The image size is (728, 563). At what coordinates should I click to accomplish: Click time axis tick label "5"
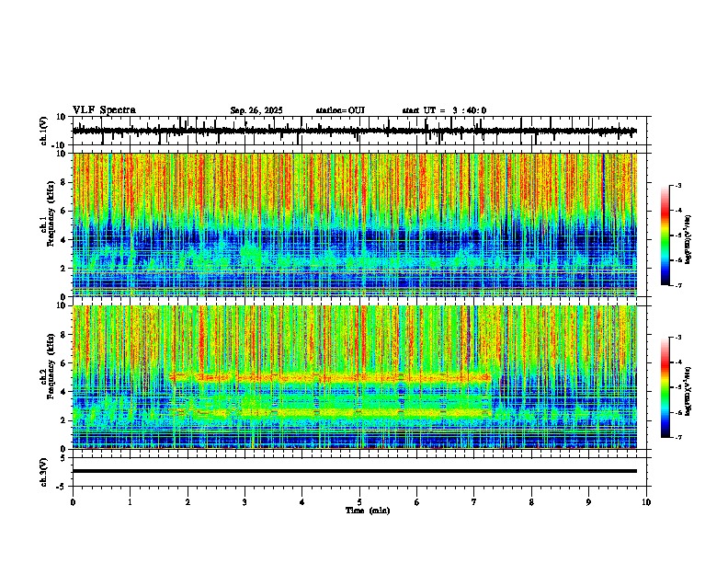pyautogui.click(x=359, y=502)
